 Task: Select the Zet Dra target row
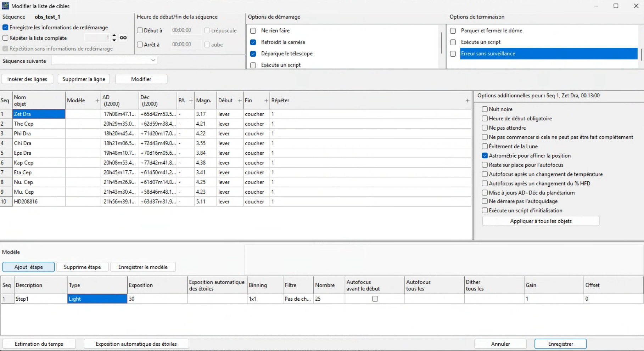[x=236, y=114]
